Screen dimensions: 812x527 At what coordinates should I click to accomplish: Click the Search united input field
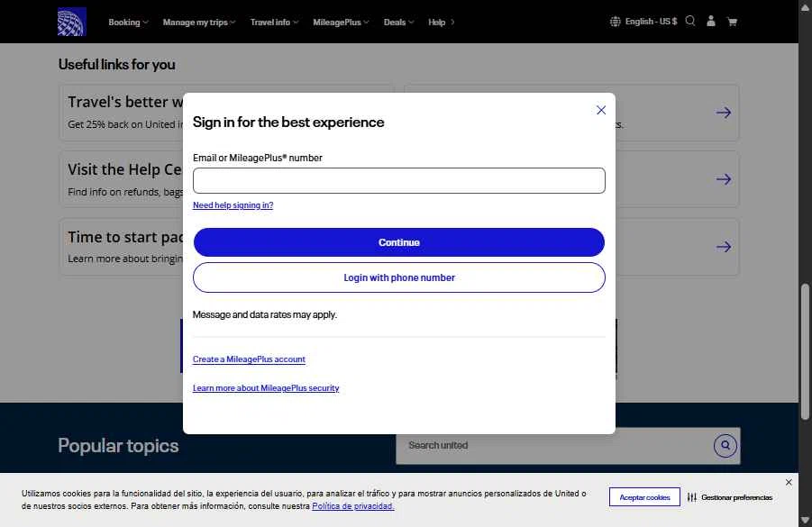tap(554, 446)
